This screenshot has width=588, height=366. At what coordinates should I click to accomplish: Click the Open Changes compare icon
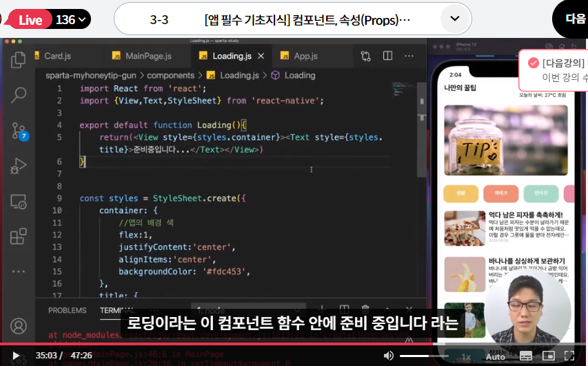click(x=365, y=57)
